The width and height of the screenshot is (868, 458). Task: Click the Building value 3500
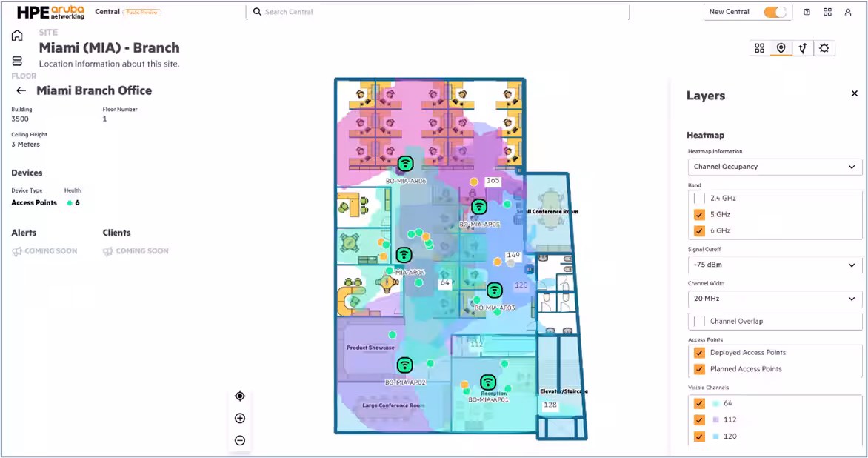point(20,119)
